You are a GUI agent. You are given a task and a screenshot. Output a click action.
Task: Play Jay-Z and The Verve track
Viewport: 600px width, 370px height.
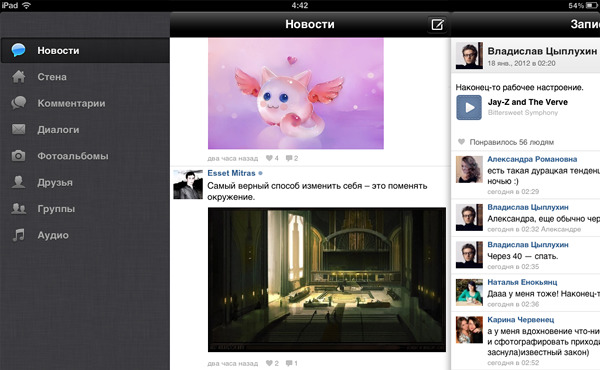469,108
